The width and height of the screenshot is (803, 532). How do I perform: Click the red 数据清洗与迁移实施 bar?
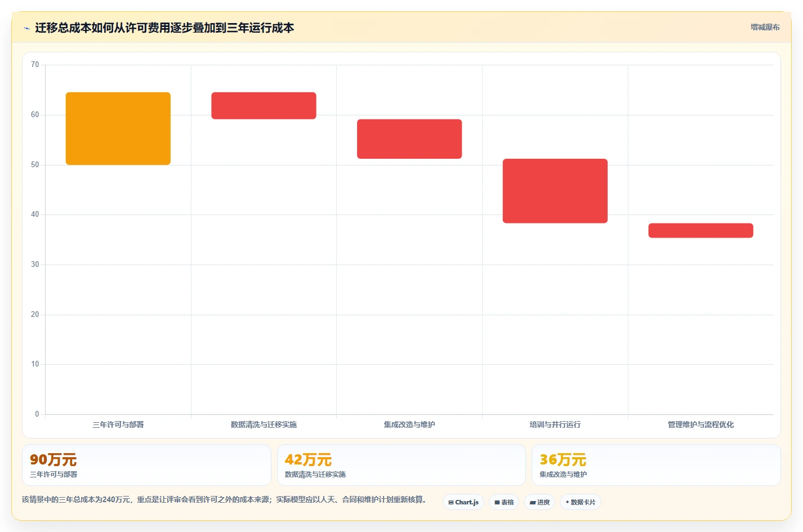pos(264,106)
